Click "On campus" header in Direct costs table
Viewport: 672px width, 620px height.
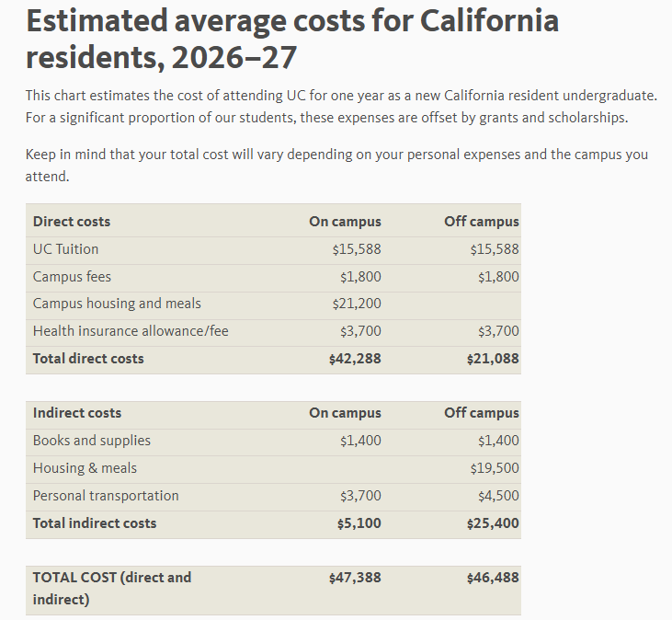pyautogui.click(x=345, y=222)
